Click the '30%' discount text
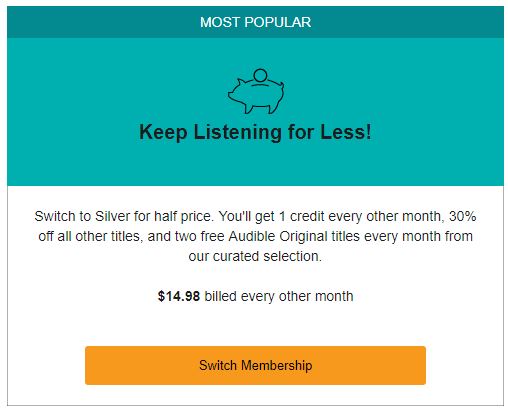The image size is (508, 410). pyautogui.click(x=463, y=216)
